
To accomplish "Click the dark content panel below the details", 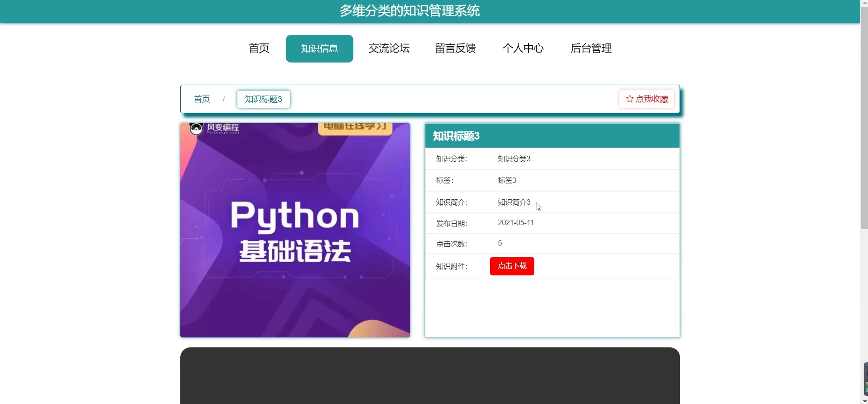I will pyautogui.click(x=430, y=376).
